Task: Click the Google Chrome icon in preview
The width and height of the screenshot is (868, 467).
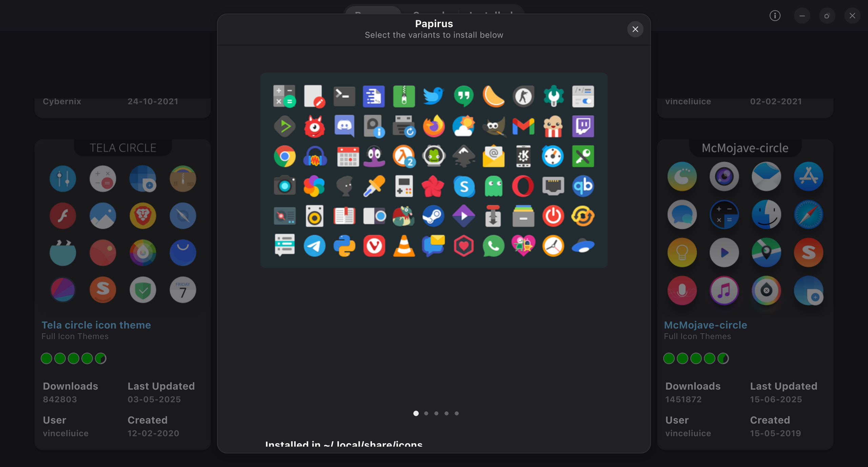Action: pyautogui.click(x=284, y=156)
